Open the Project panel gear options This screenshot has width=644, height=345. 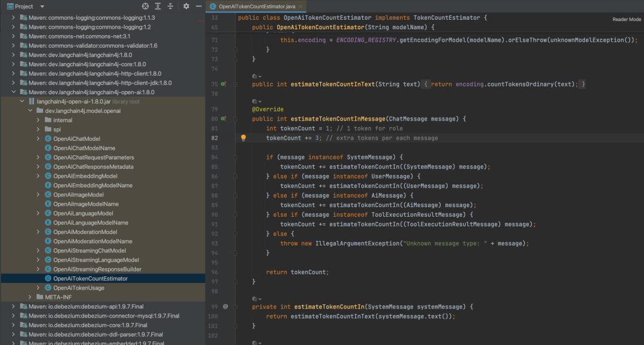coord(186,6)
